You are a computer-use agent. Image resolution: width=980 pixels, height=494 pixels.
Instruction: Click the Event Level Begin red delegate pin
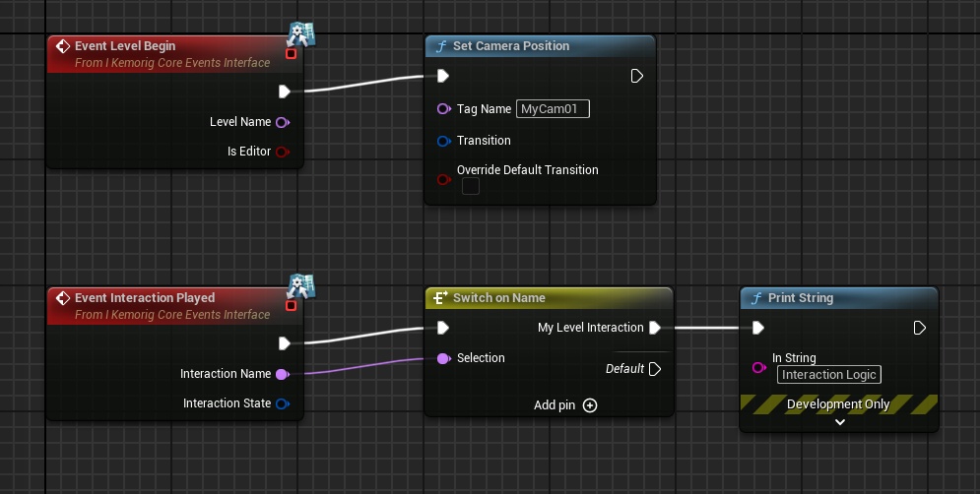click(x=291, y=54)
